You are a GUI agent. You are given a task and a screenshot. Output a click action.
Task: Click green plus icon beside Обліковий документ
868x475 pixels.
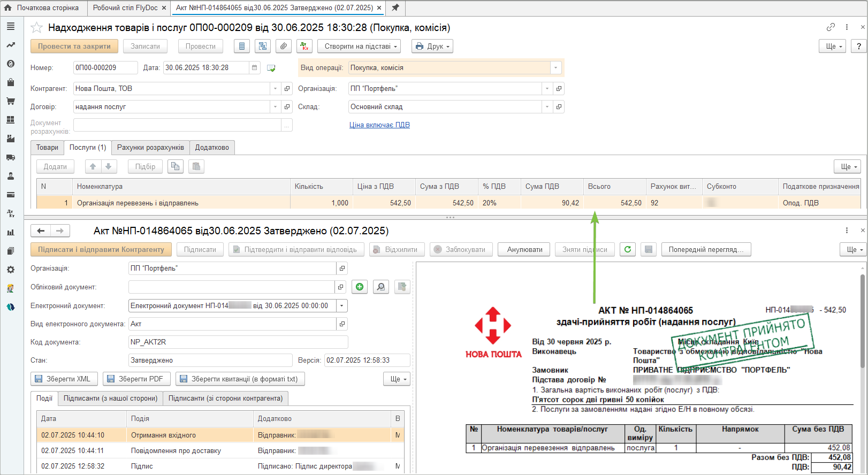[x=360, y=287]
